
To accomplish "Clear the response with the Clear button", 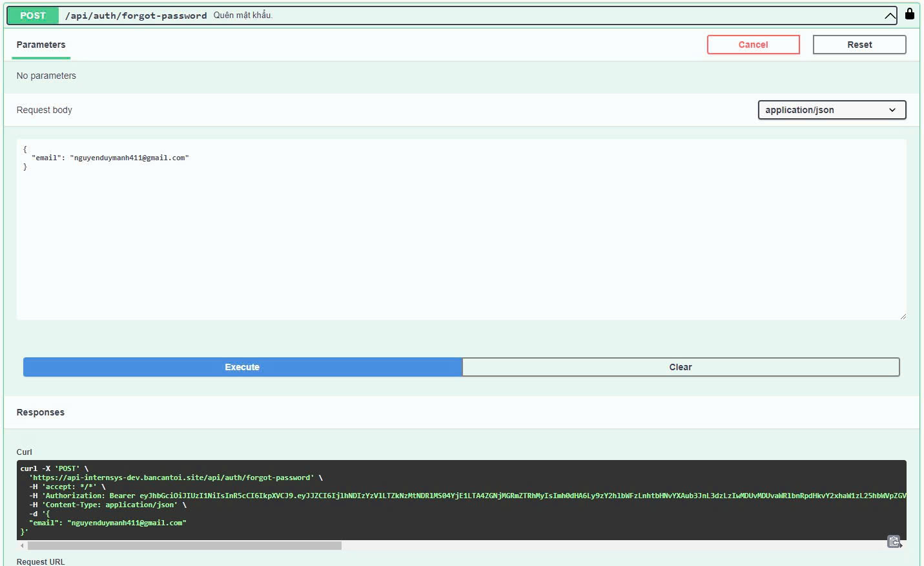I will click(x=680, y=367).
